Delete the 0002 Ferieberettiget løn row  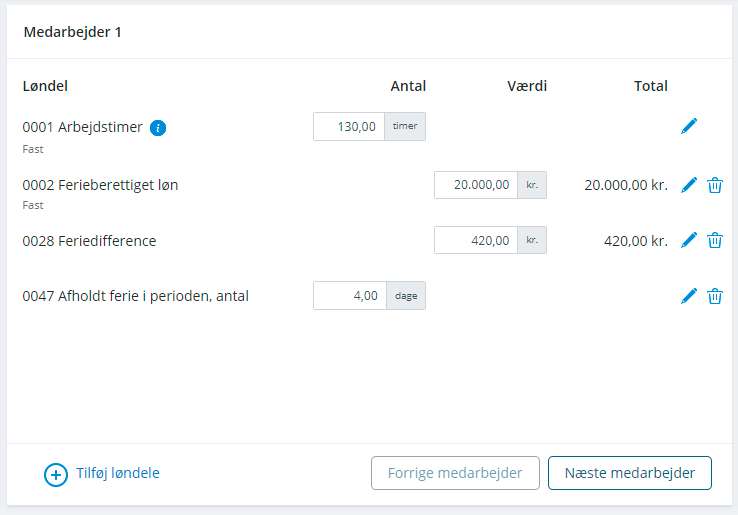pos(714,185)
